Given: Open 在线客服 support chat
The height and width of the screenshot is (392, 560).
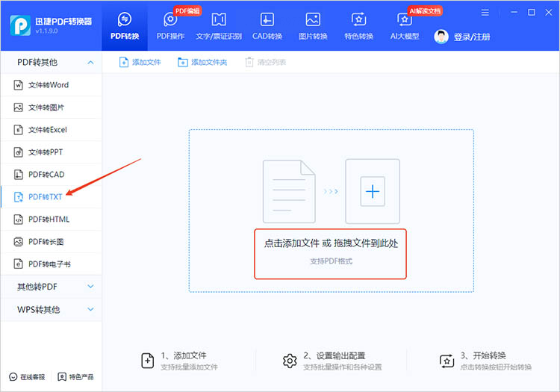Looking at the screenshot, I should pos(27,376).
